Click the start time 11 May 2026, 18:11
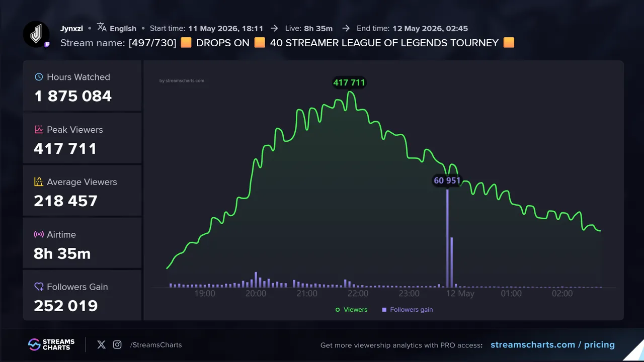 pos(226,29)
